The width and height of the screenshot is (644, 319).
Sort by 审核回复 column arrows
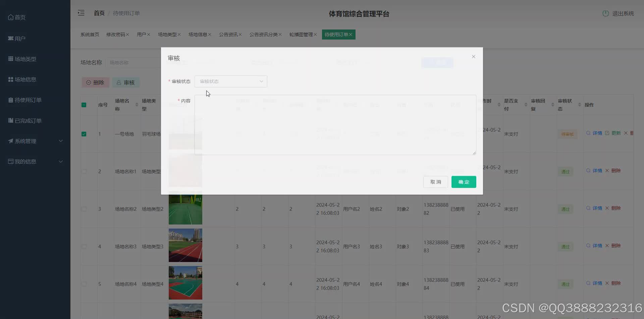552,105
